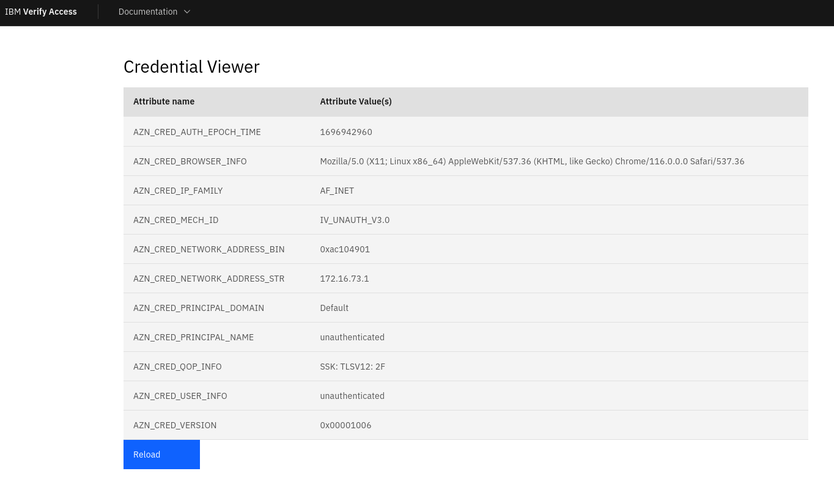
Task: Open the Documentation menu
Action: (148, 12)
